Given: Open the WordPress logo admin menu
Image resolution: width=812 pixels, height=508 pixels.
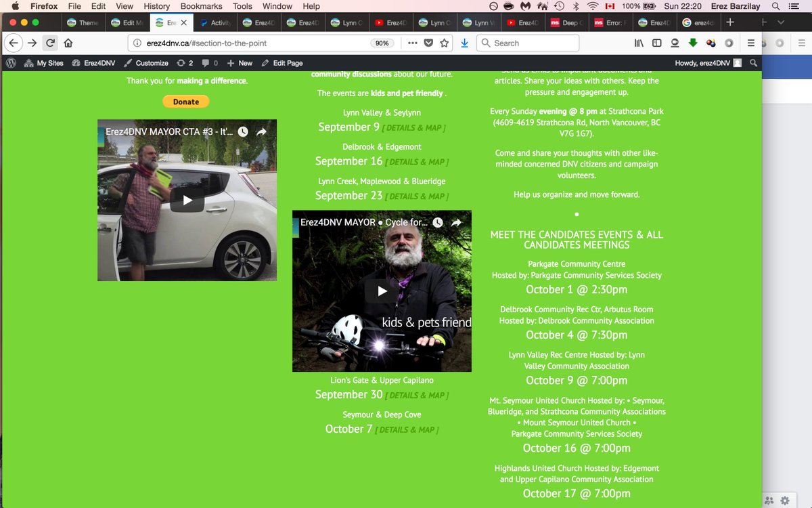Looking at the screenshot, I should [x=11, y=63].
